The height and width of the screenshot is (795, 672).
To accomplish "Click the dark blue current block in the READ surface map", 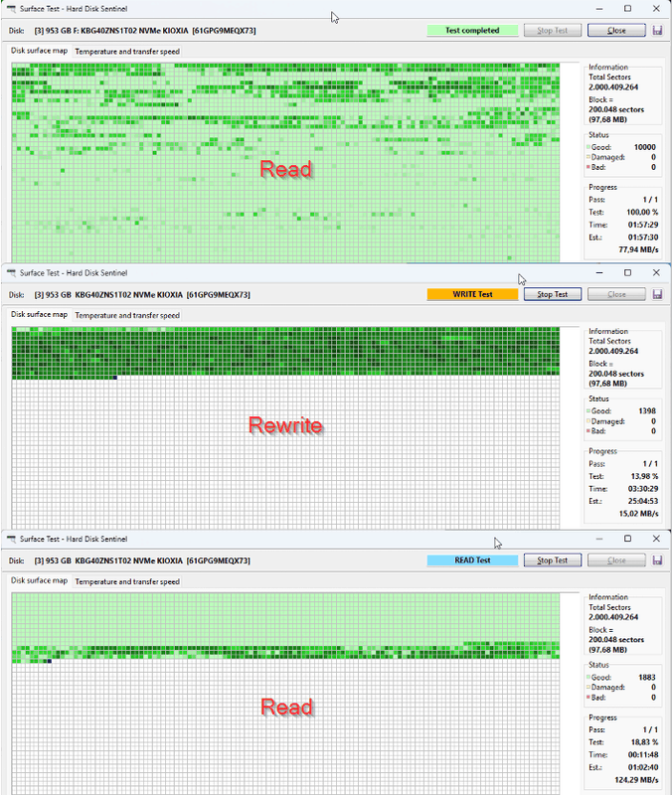I will click(49, 661).
